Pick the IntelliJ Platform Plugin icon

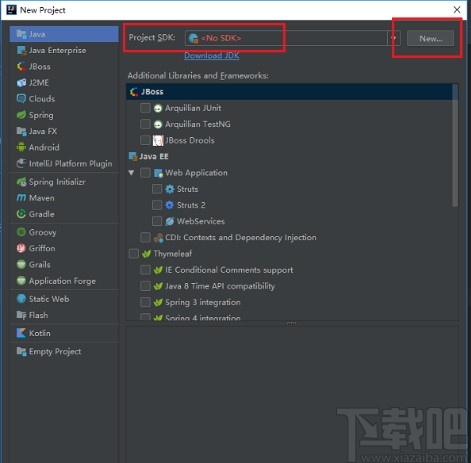click(x=21, y=164)
